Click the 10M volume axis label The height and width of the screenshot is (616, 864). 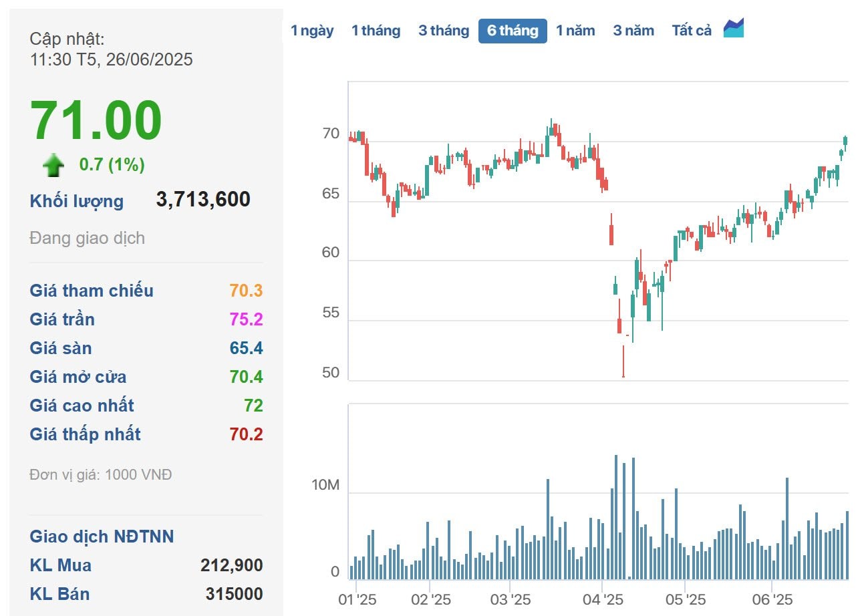325,486
